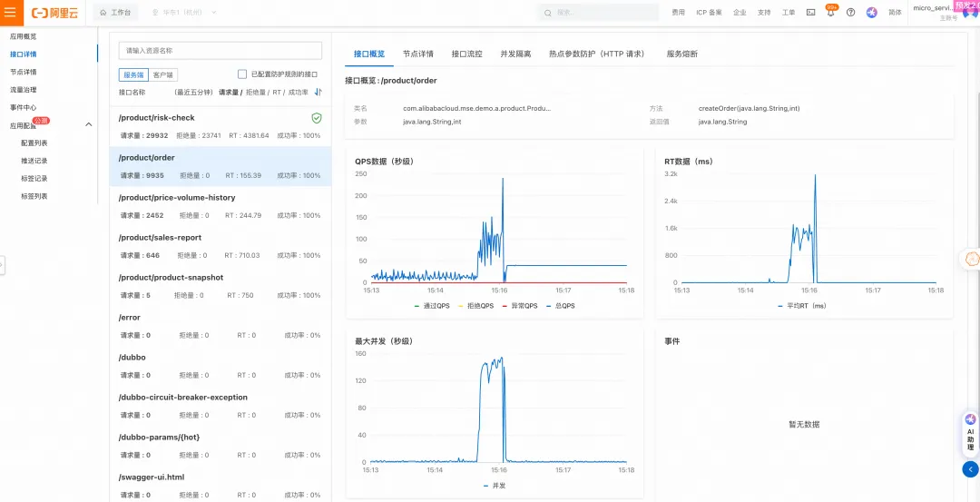Open the help question mark icon

pos(850,13)
